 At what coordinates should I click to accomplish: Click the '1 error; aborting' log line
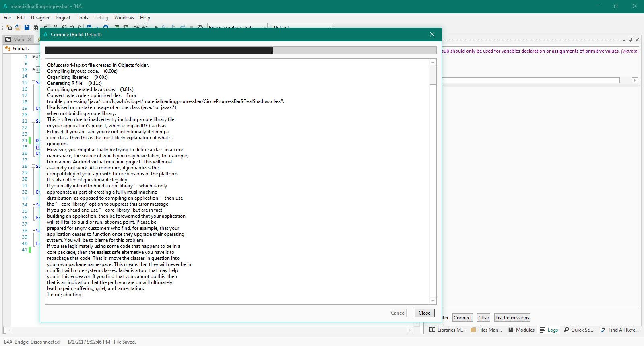[x=64, y=295]
